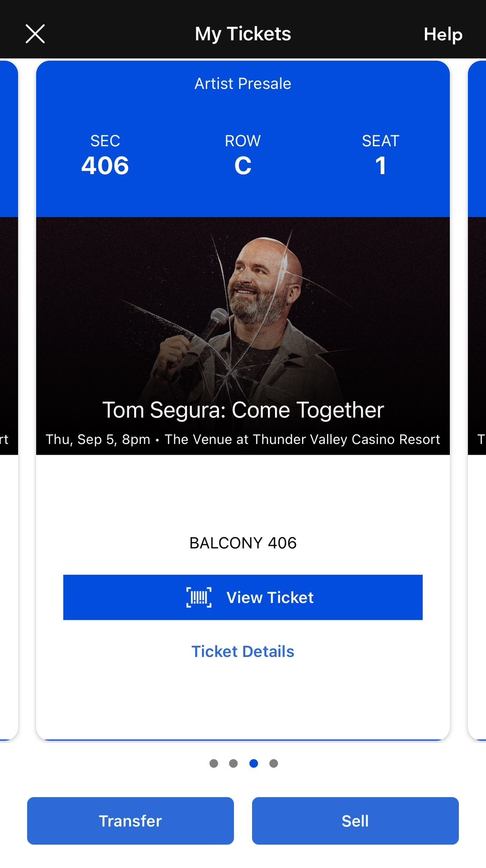486x868 pixels.
Task: Open the Help link
Action: tap(443, 34)
